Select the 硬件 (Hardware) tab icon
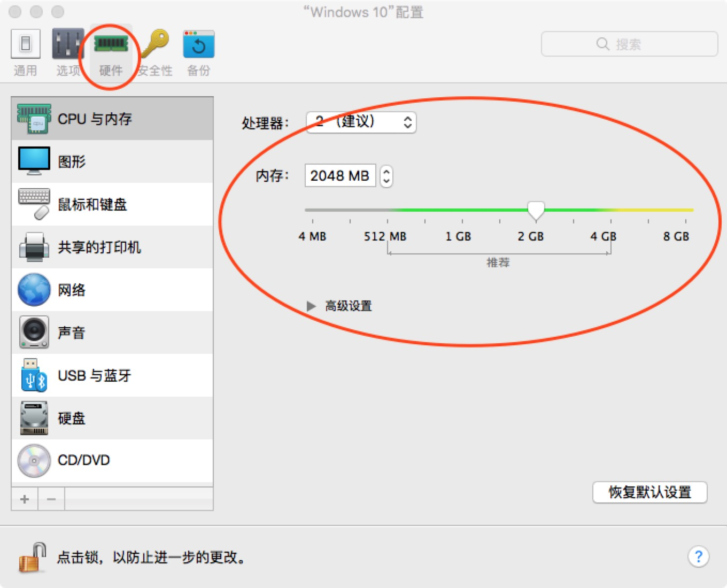This screenshot has height=588, width=727. (111, 52)
